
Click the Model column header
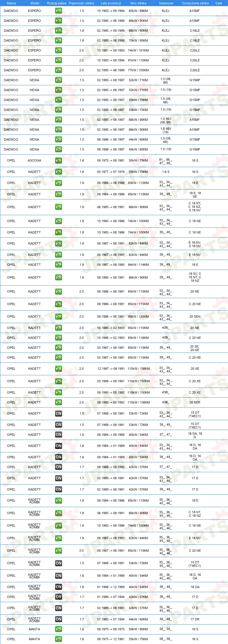click(x=35, y=3)
